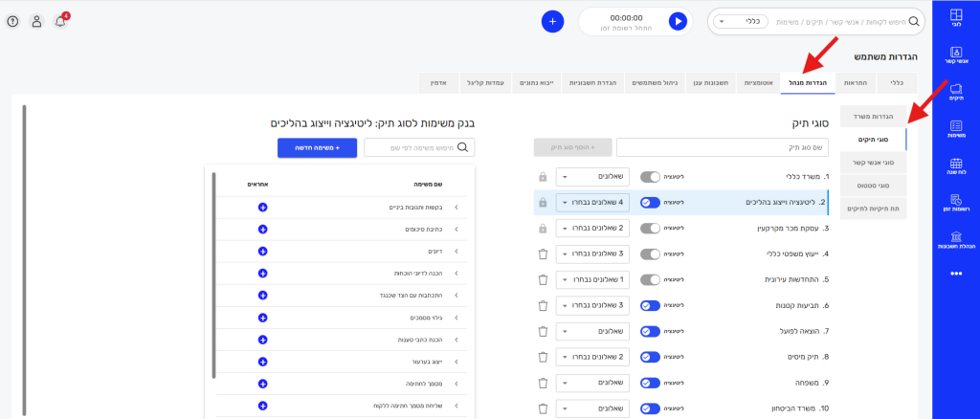This screenshot has width=980, height=419.
Task: Add assignee to task דיונים
Action: (x=263, y=251)
